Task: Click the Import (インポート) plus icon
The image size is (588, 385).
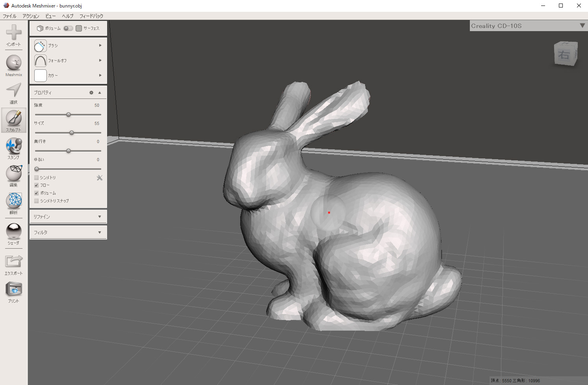Action: [x=14, y=32]
